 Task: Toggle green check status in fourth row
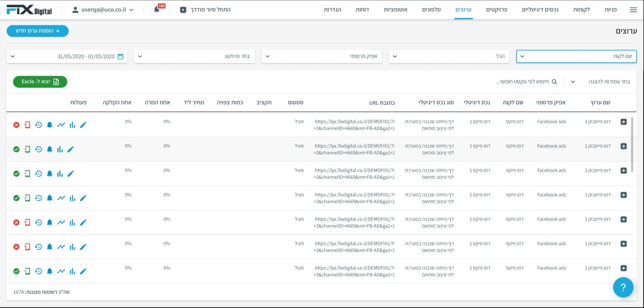(16, 198)
